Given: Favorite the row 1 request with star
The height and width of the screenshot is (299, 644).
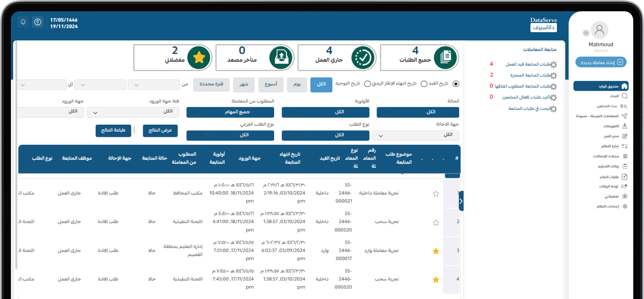Looking at the screenshot, I should tap(436, 194).
